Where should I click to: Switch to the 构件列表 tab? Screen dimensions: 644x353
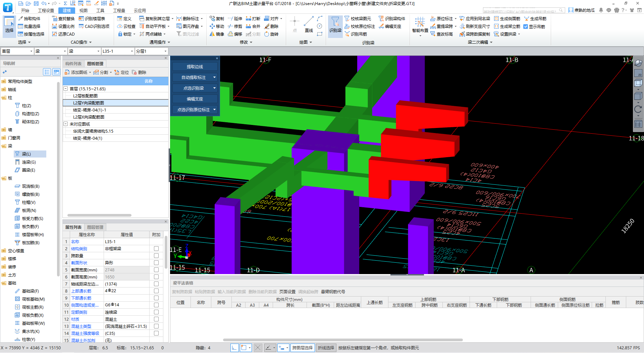(73, 63)
